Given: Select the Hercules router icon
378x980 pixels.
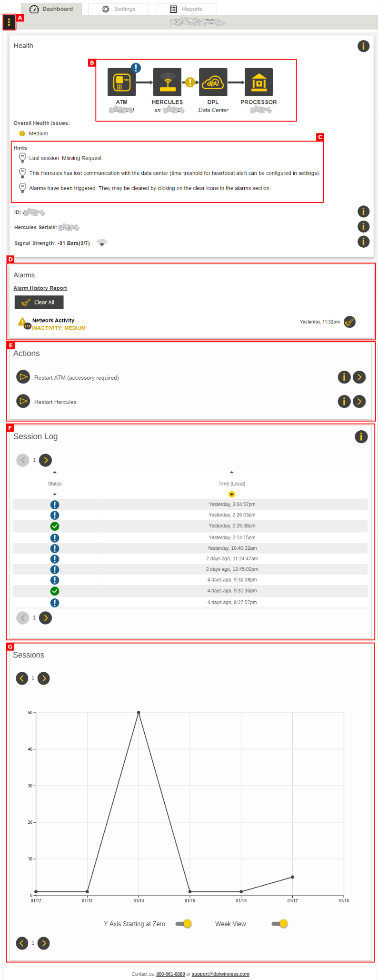Looking at the screenshot, I should [x=167, y=82].
